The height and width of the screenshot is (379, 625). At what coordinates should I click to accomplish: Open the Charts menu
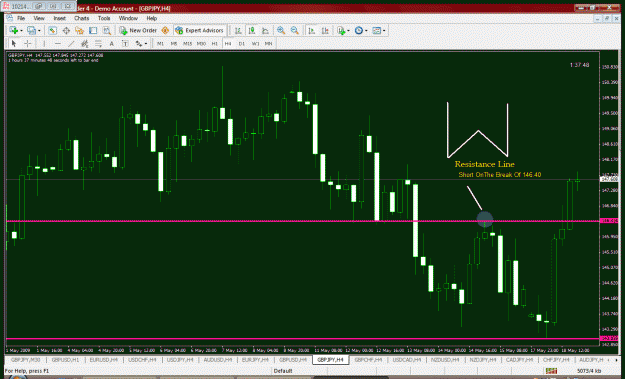tap(81, 18)
